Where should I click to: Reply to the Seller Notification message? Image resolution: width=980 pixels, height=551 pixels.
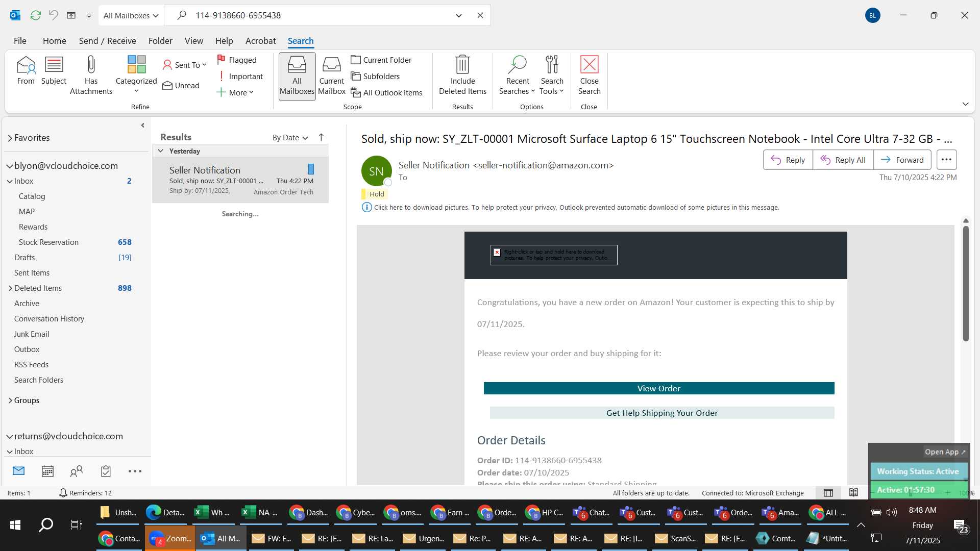tap(788, 160)
